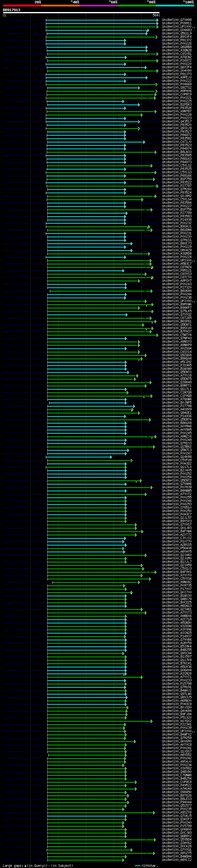Select hit label UniRef100_Q6Y2F4
This screenshot has width=197, height=868.
177,67
